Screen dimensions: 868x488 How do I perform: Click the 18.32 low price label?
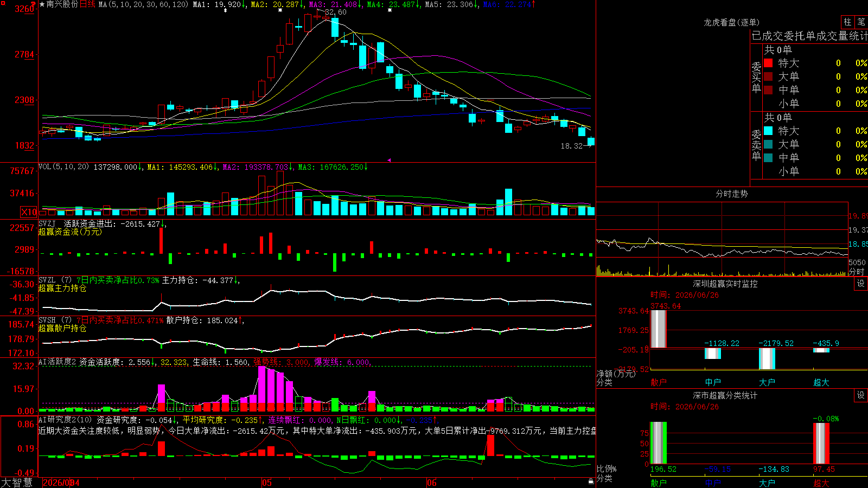click(x=572, y=146)
